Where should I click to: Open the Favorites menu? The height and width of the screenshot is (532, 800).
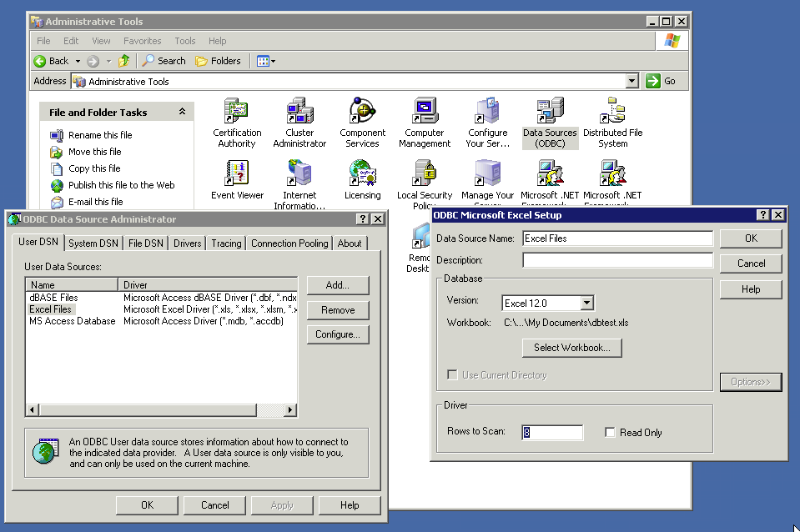[x=143, y=41]
